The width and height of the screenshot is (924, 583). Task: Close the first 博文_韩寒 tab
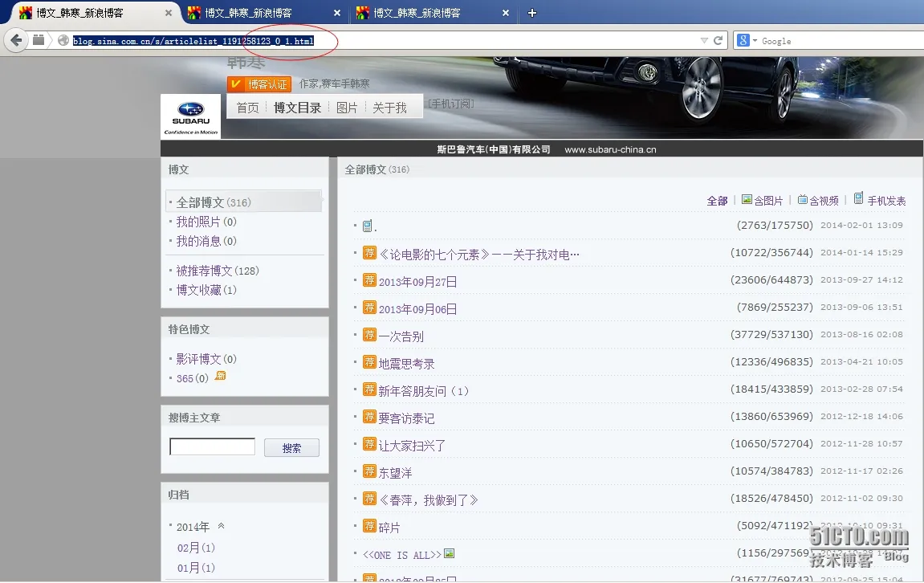168,12
